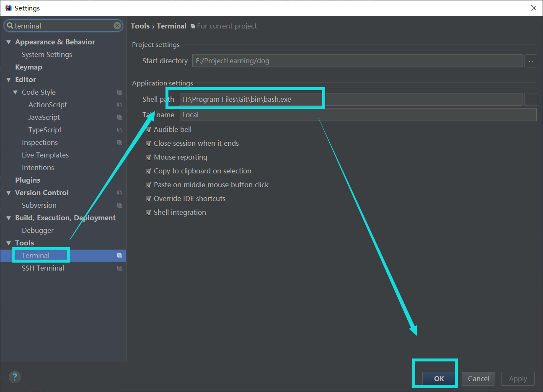Open the help question mark
Viewport: 543px width, 392px height.
(x=15, y=377)
